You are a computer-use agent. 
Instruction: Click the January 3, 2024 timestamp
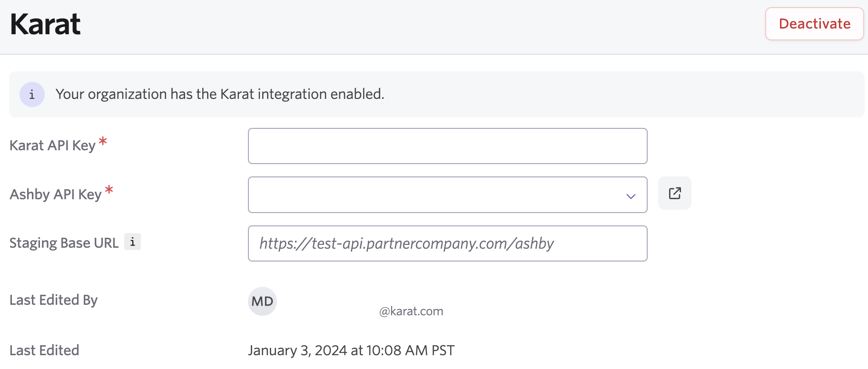click(351, 350)
